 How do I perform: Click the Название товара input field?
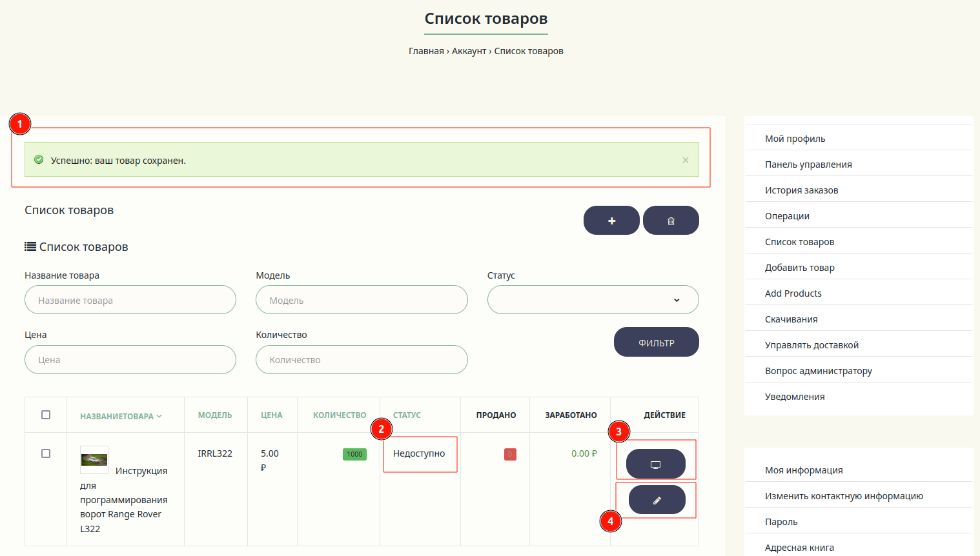[130, 300]
